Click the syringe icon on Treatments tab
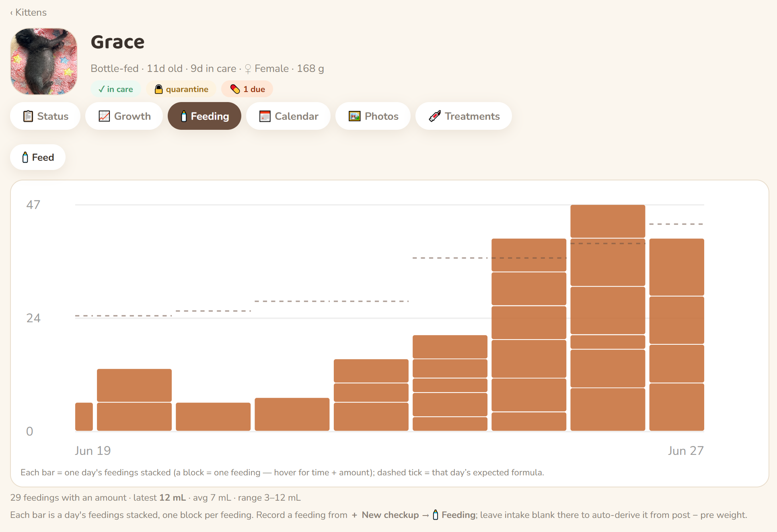Screen dimensions: 777x532 [x=435, y=116]
